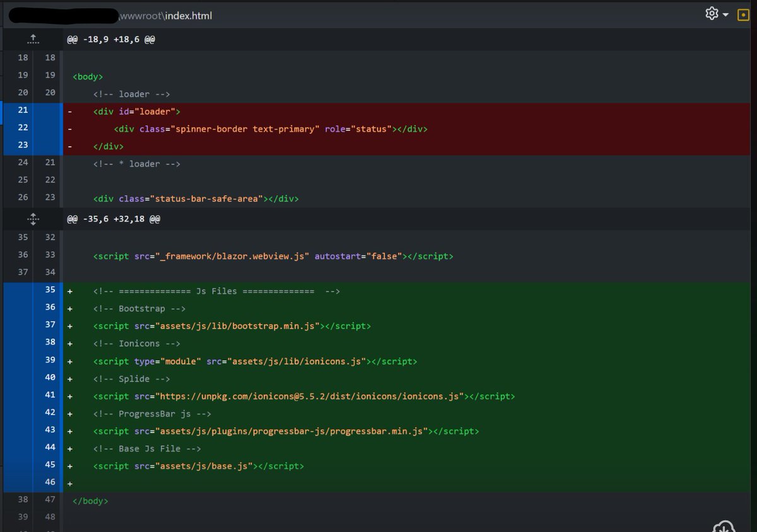Click the assets/js/base.js script line
This screenshot has height=532, width=757.
[199, 466]
